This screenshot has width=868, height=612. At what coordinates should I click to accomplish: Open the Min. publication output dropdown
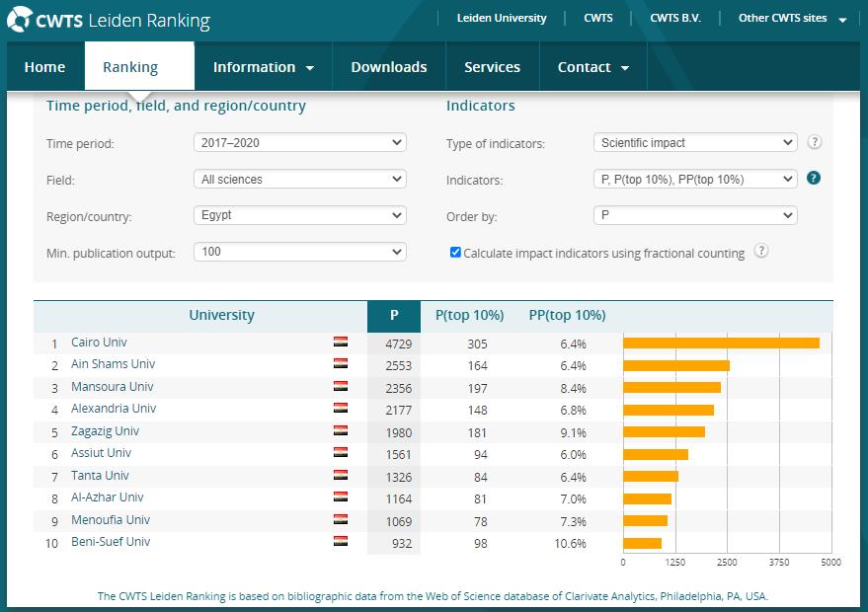click(x=300, y=252)
